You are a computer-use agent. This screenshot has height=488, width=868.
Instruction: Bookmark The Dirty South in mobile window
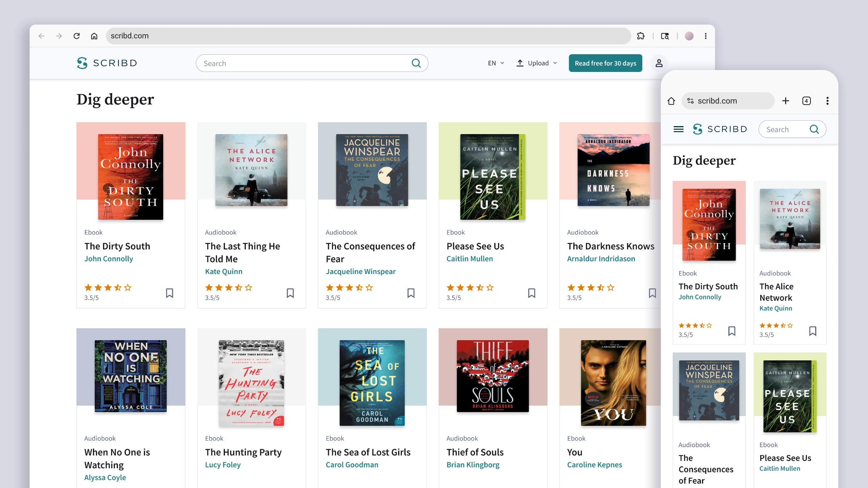(732, 331)
